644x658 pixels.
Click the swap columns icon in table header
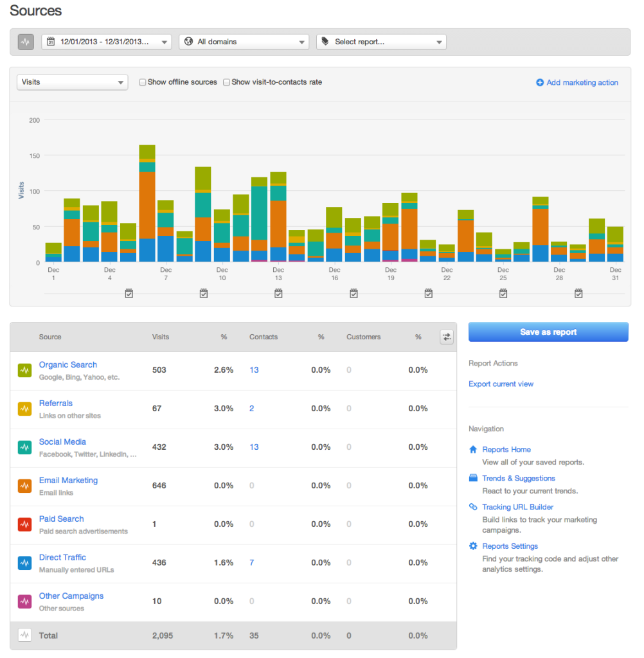[x=446, y=337]
